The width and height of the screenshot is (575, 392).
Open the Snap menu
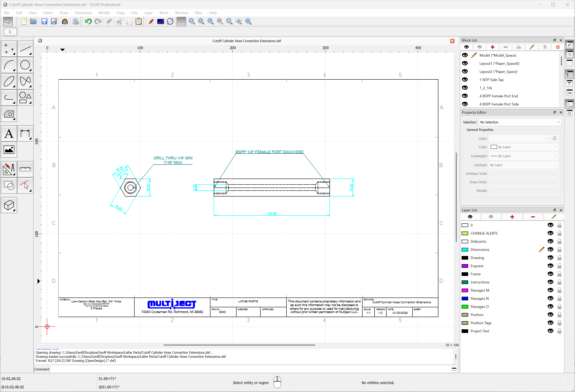pyautogui.click(x=121, y=13)
